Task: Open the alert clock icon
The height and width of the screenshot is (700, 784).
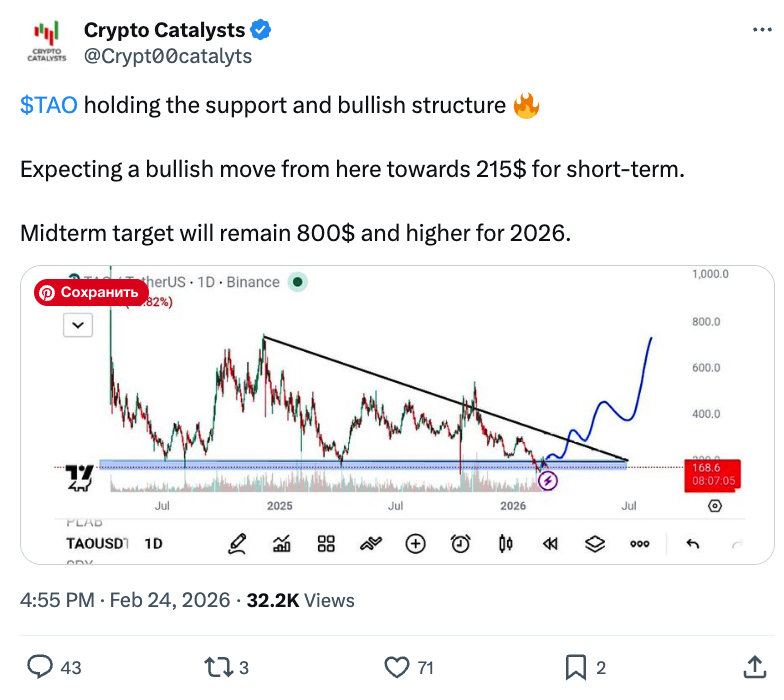Action: pyautogui.click(x=460, y=544)
